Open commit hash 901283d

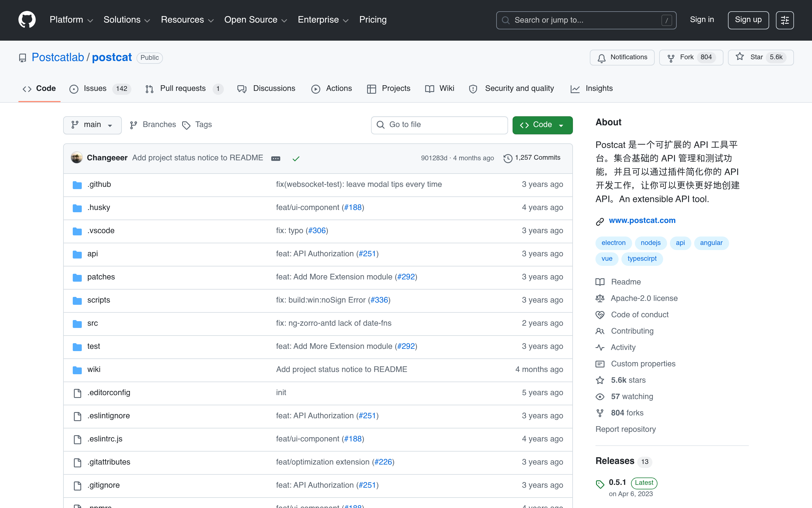pos(434,158)
